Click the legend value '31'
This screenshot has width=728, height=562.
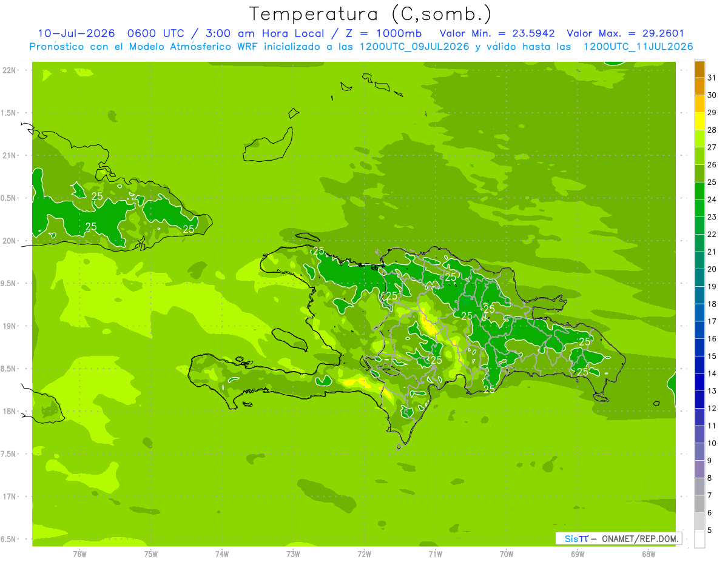(x=712, y=78)
